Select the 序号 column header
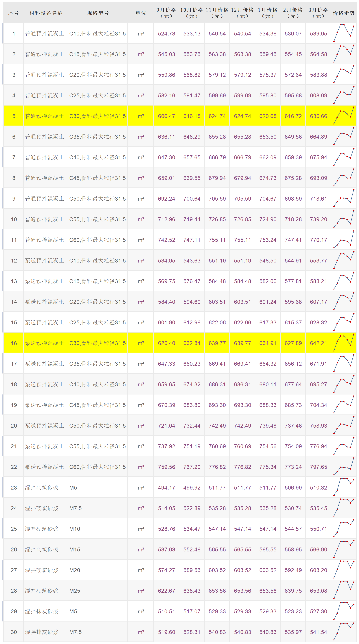Image resolution: width=359 pixels, height=644 pixels. [13, 13]
